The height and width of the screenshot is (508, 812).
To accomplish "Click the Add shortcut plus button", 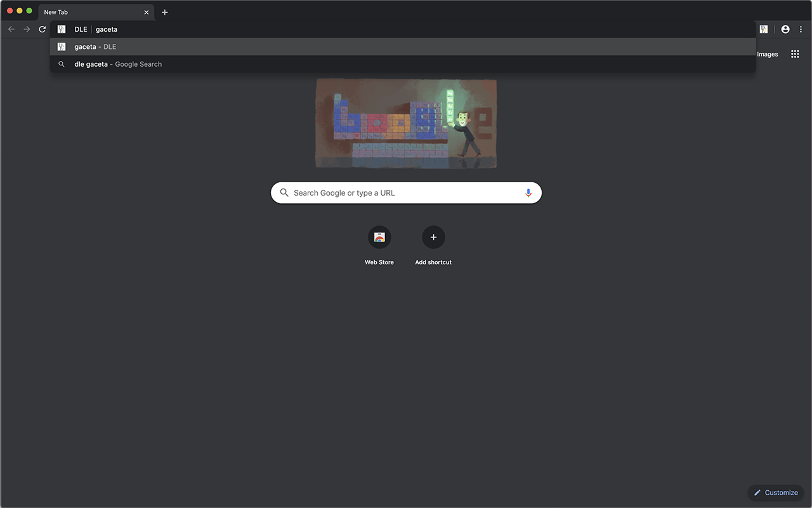I will click(433, 237).
